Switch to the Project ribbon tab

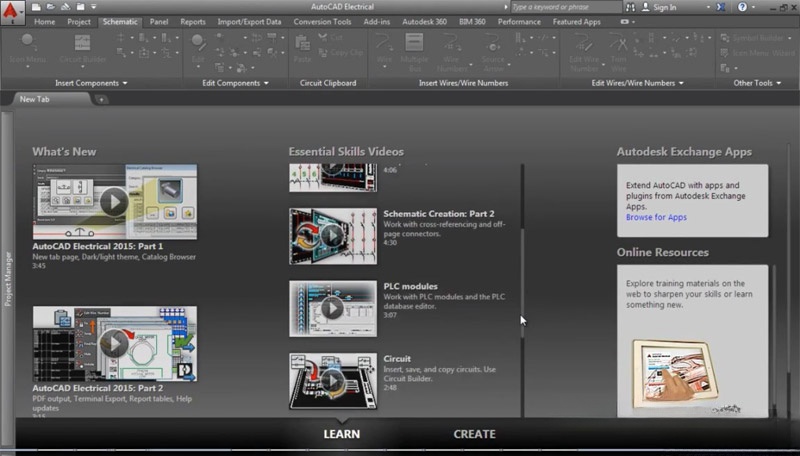tap(79, 22)
